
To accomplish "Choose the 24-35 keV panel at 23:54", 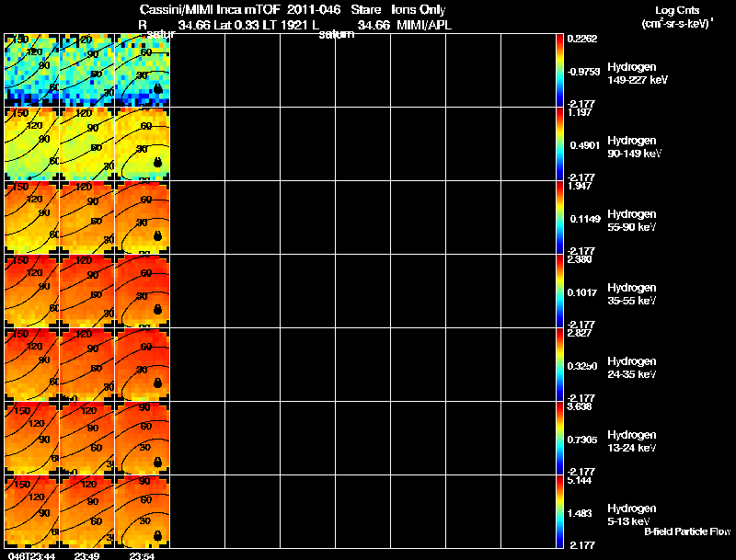I will pos(143,365).
